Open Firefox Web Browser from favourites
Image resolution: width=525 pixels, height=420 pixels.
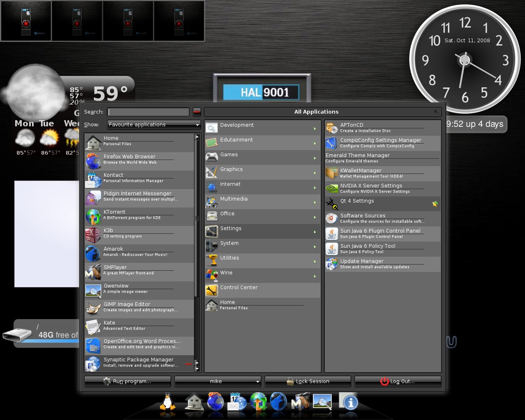(139, 161)
